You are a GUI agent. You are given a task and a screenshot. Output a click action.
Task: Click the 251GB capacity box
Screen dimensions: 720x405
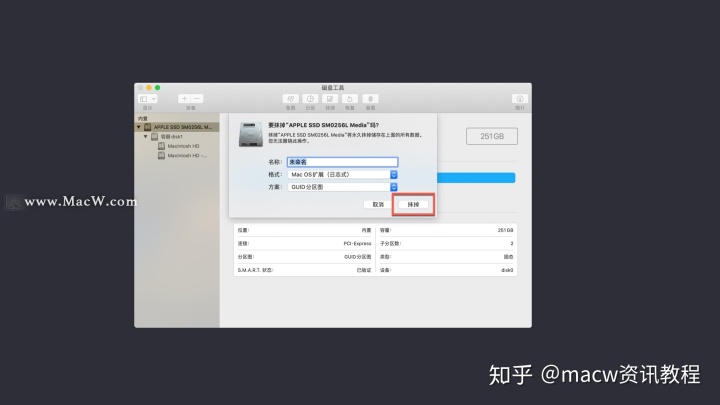(x=492, y=136)
